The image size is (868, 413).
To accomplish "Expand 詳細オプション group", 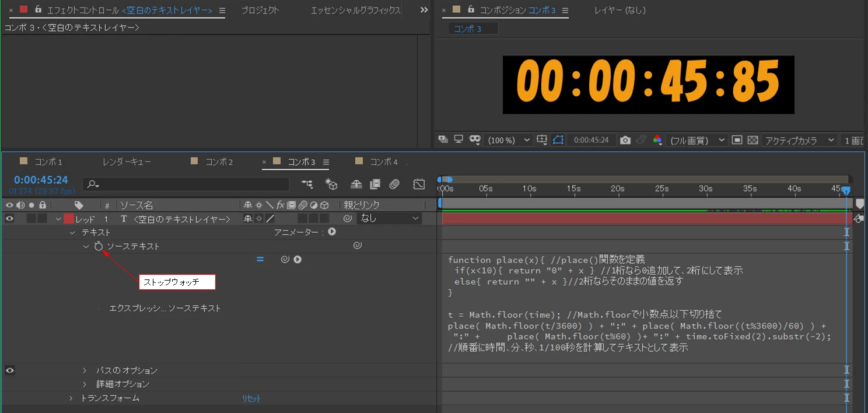I will (85, 384).
